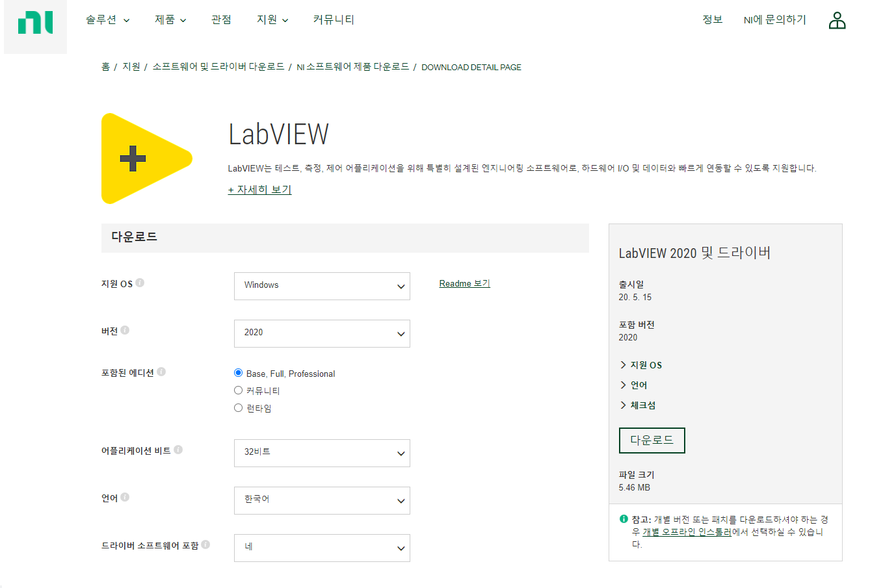Click the 20. 5. 15 release date
This screenshot has width=870, height=588.
point(635,297)
